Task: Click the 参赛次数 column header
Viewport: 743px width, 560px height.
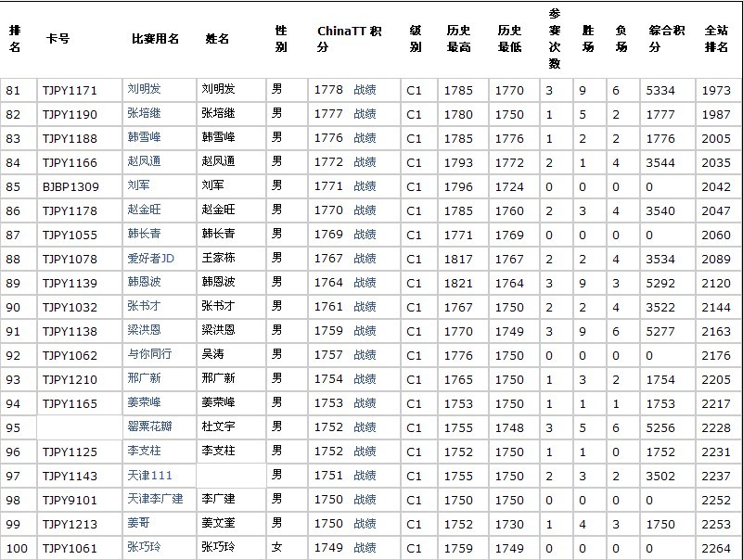Action: click(555, 39)
